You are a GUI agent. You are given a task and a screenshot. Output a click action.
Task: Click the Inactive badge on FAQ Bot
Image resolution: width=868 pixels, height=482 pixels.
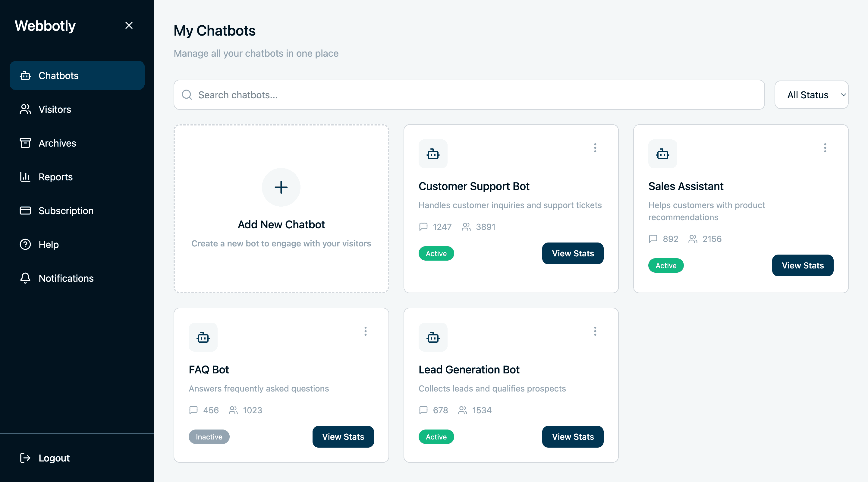[209, 436]
